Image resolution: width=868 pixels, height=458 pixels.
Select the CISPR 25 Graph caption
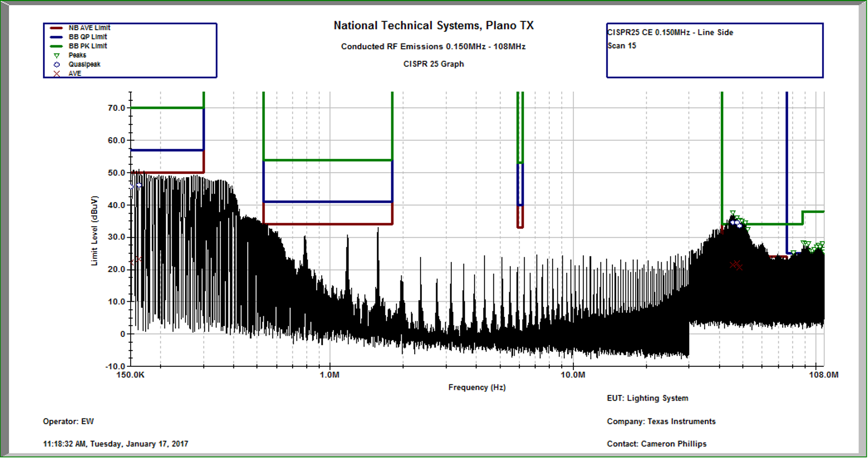tap(434, 64)
